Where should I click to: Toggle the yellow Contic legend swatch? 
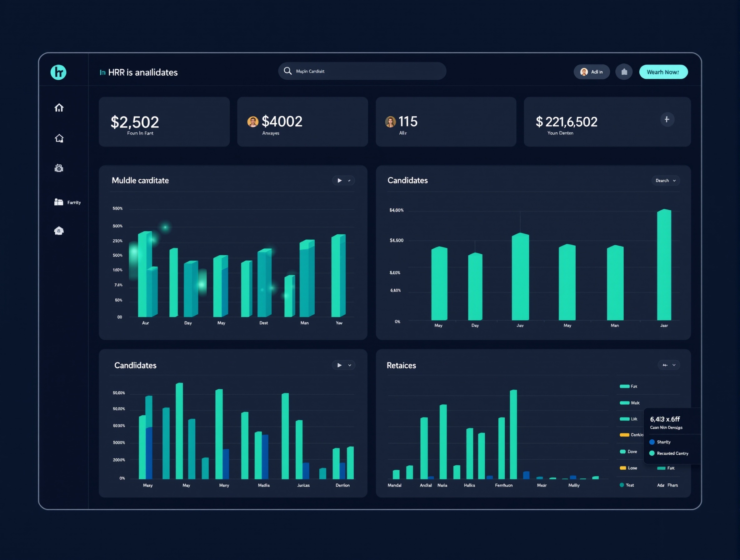coord(624,435)
